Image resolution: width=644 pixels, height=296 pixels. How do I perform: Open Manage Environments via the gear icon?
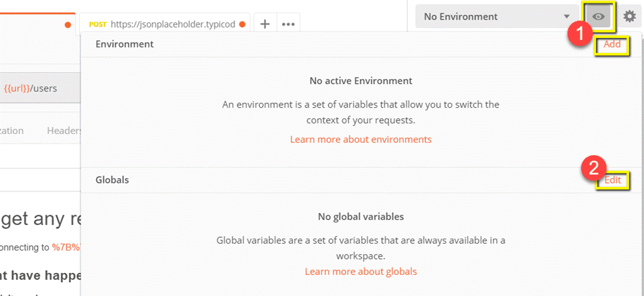(x=629, y=17)
